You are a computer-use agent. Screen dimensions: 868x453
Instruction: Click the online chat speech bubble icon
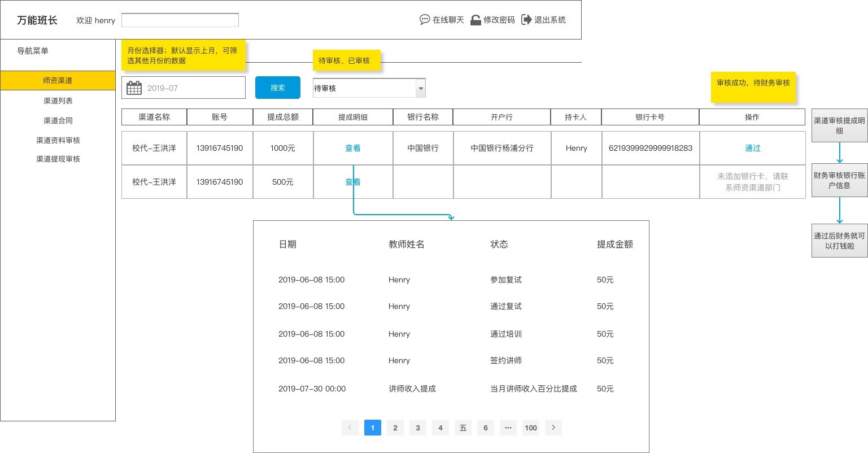coord(425,20)
